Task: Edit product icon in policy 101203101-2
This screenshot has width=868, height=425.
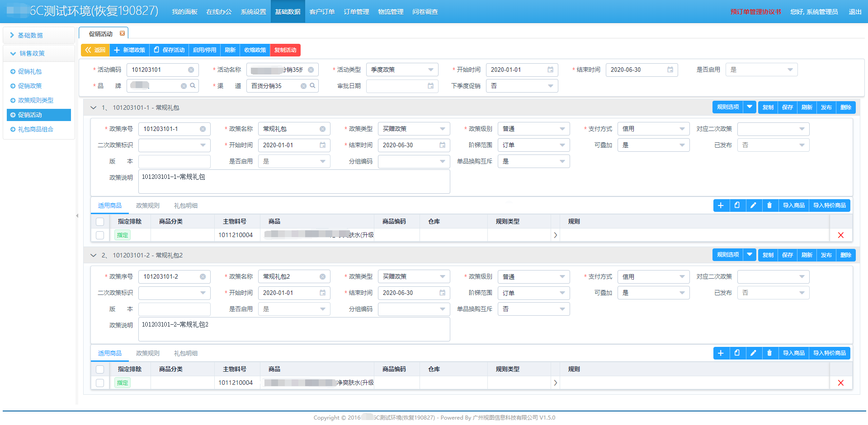Action: [753, 353]
